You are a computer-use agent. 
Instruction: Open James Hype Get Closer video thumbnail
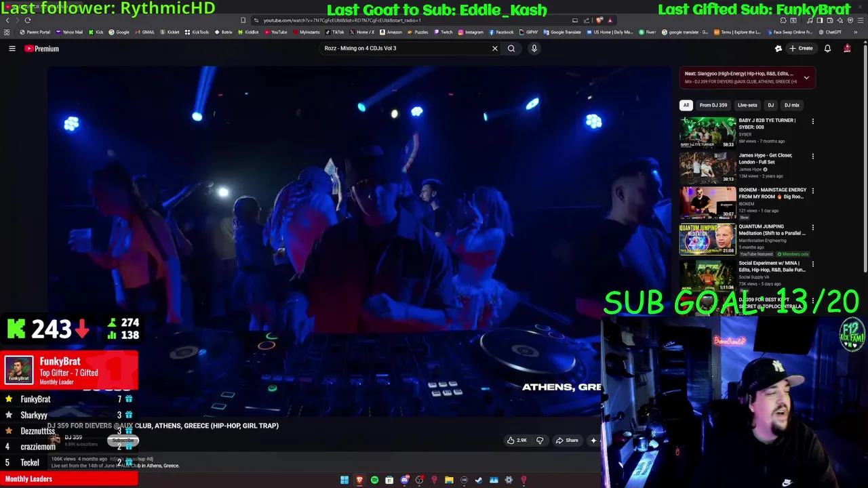coord(708,168)
